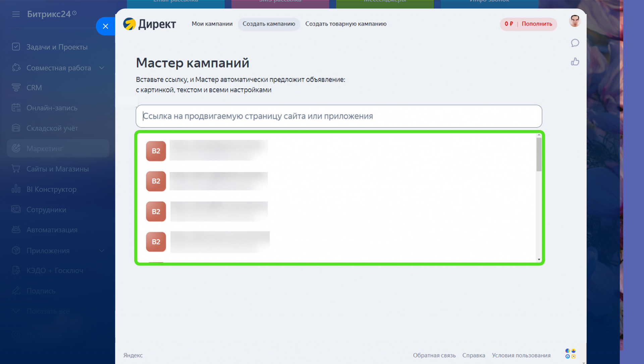Open the Yandex services colored-dots icon
Image resolution: width=644 pixels, height=364 pixels.
(x=570, y=353)
